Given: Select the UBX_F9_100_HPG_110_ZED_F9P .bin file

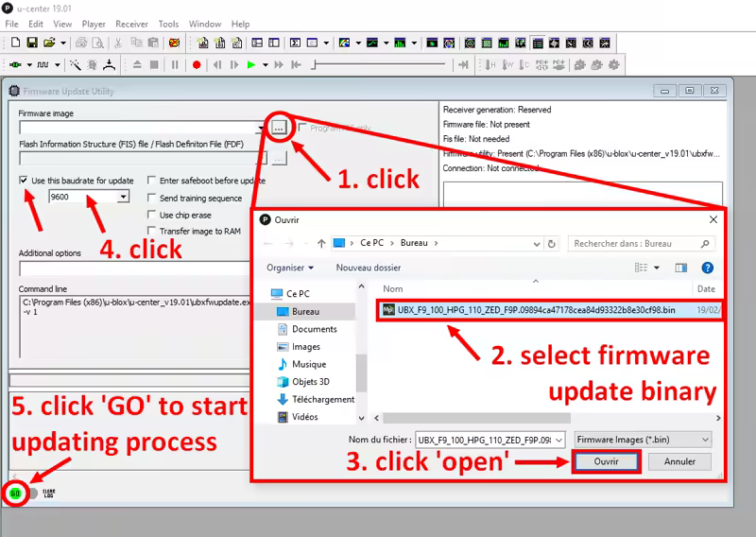Looking at the screenshot, I should pos(536,309).
